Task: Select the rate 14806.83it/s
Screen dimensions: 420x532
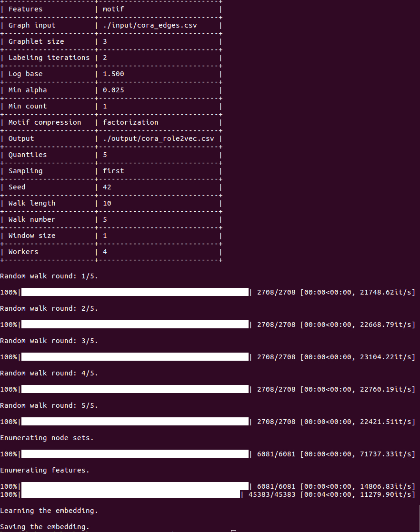Action: (386, 486)
